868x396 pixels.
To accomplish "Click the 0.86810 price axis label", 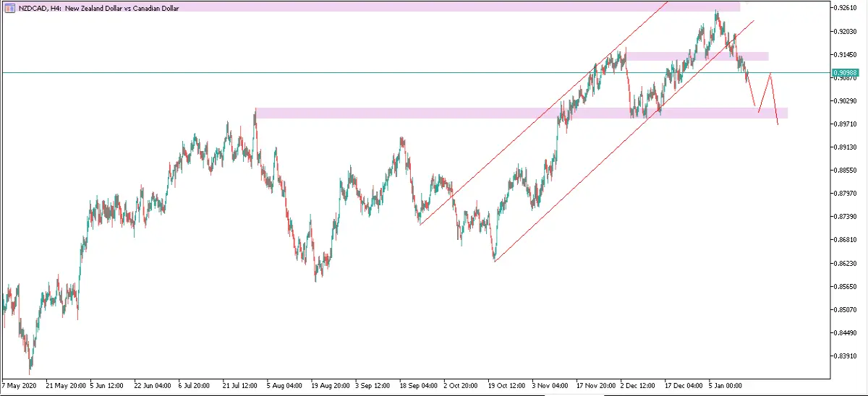I will [845, 240].
